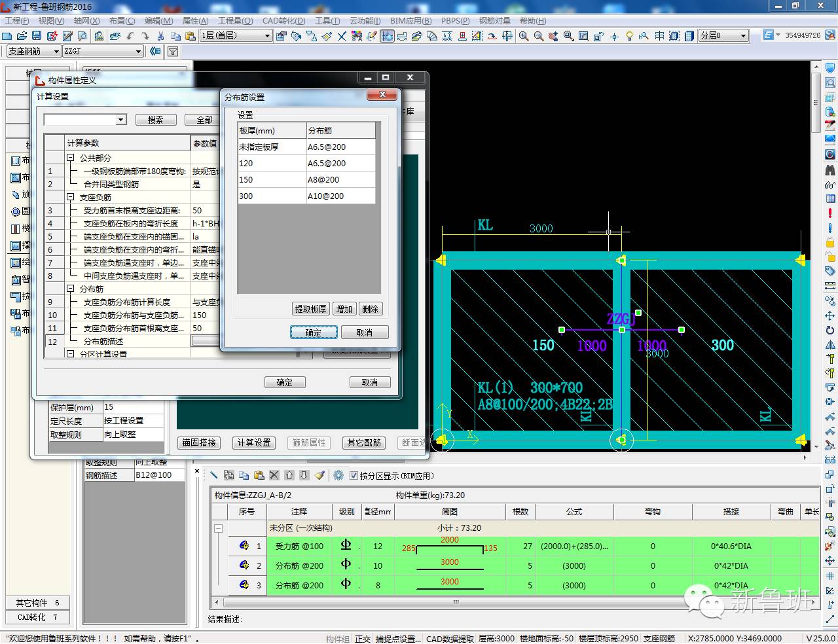Image resolution: width=838 pixels, height=644 pixels.
Task: Click 取消 in the 分布筋设置 dialog
Action: pos(365,332)
